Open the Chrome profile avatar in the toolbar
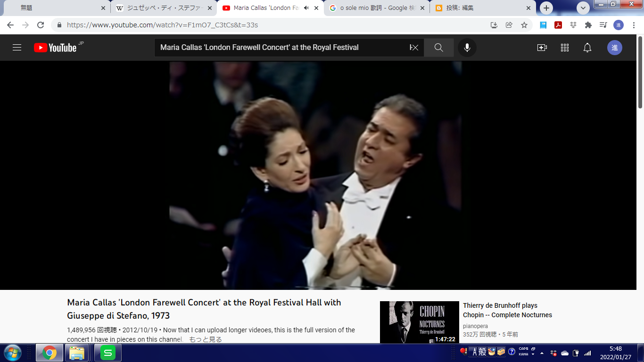The width and height of the screenshot is (644, 362). point(619,25)
